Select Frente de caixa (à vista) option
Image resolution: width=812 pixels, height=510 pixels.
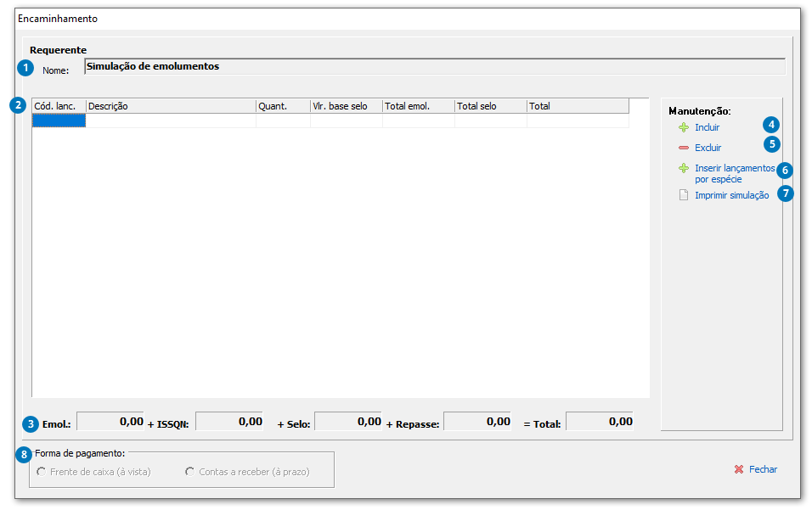[93, 472]
